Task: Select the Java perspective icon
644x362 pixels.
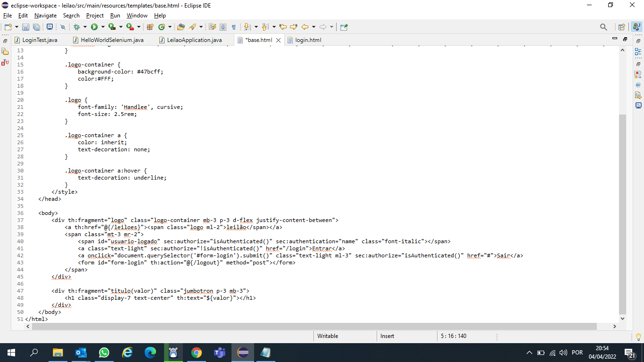Action: pyautogui.click(x=636, y=27)
